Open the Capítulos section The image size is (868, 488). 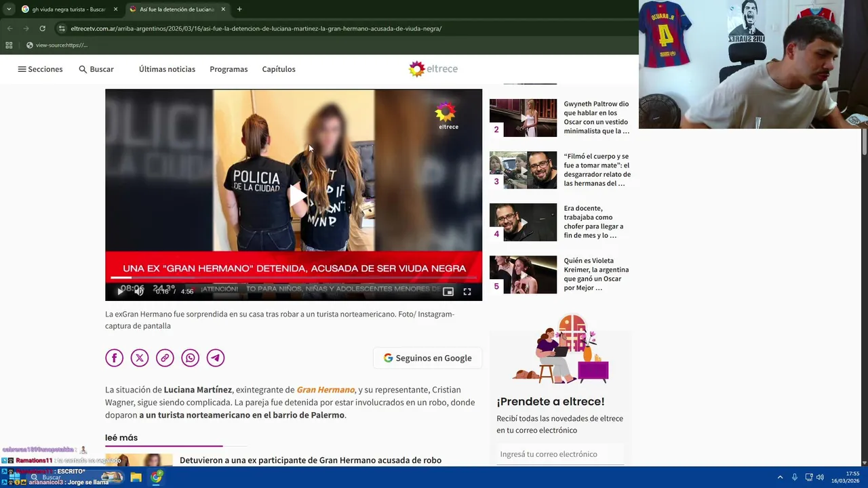(279, 69)
